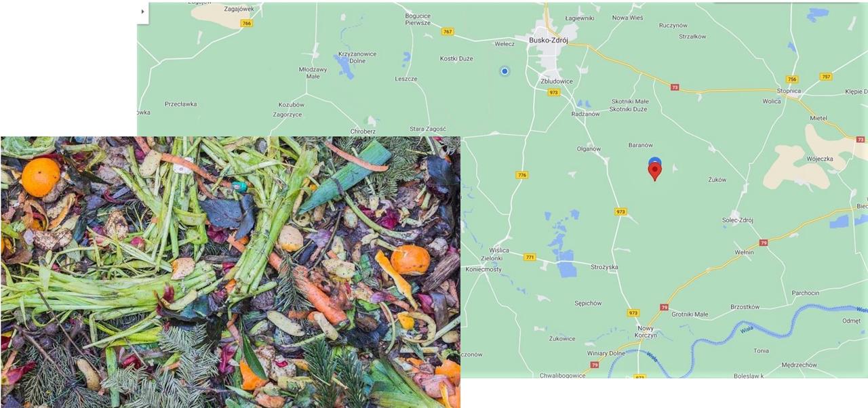Select the yellow 757 road shield
This screenshot has width=868, height=408.
click(x=825, y=77)
